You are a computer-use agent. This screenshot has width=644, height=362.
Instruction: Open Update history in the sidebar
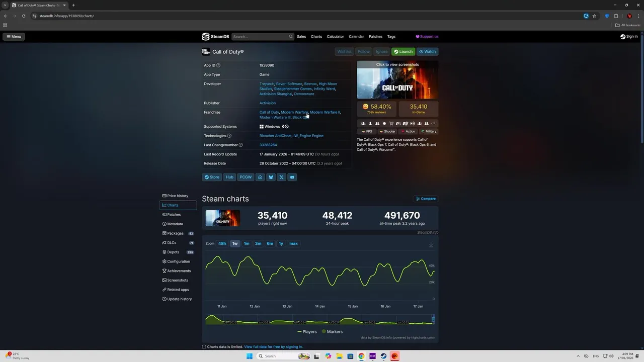178,299
